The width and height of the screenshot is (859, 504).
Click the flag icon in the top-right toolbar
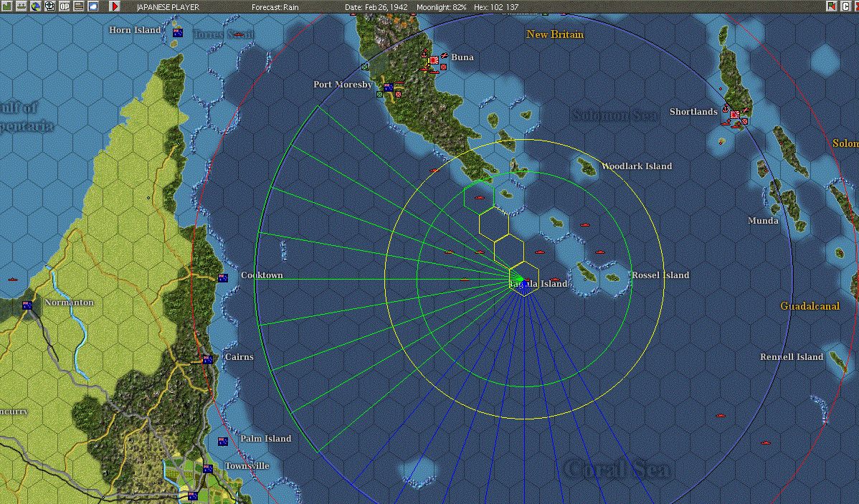coord(832,6)
